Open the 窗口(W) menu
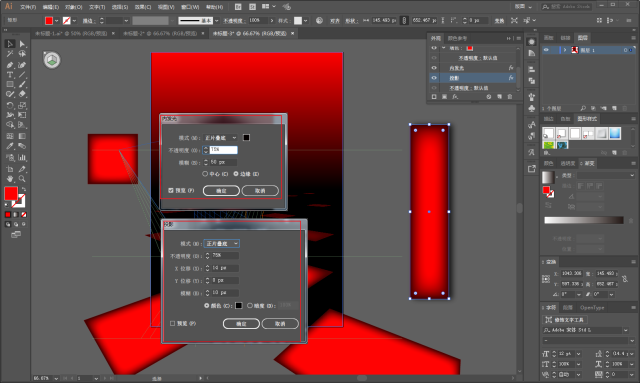 tap(190, 7)
